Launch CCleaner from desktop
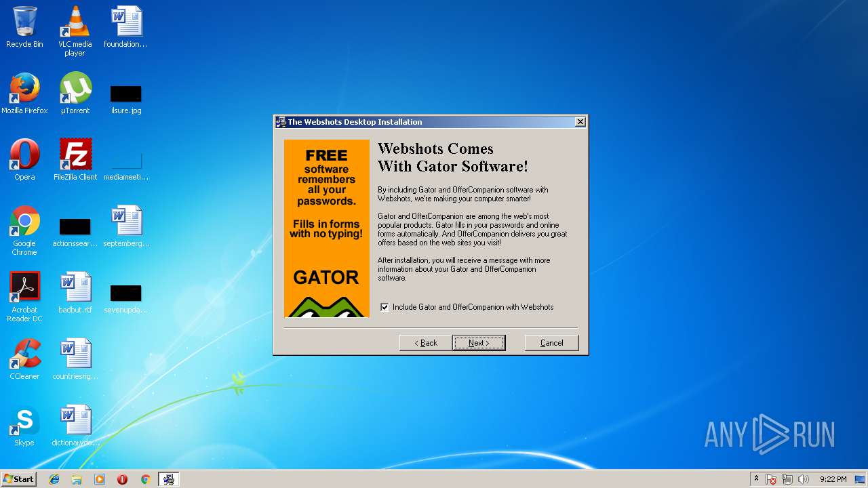 [x=24, y=359]
